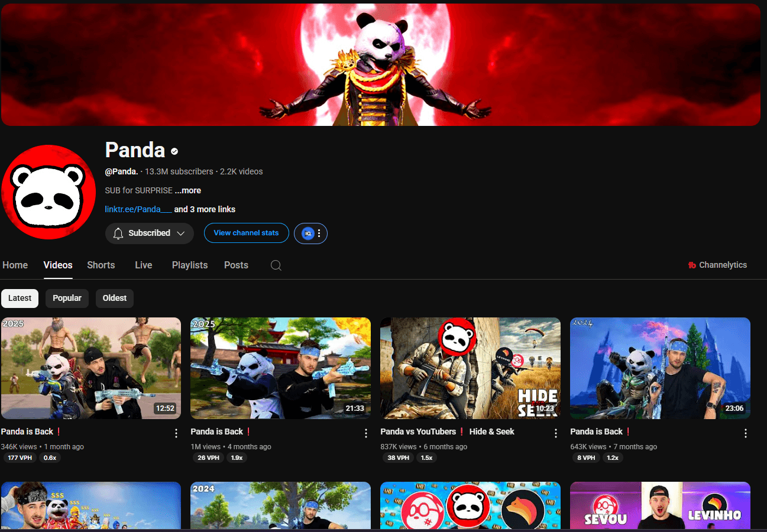
Task: Expand the channel description with ...more
Action: [188, 190]
